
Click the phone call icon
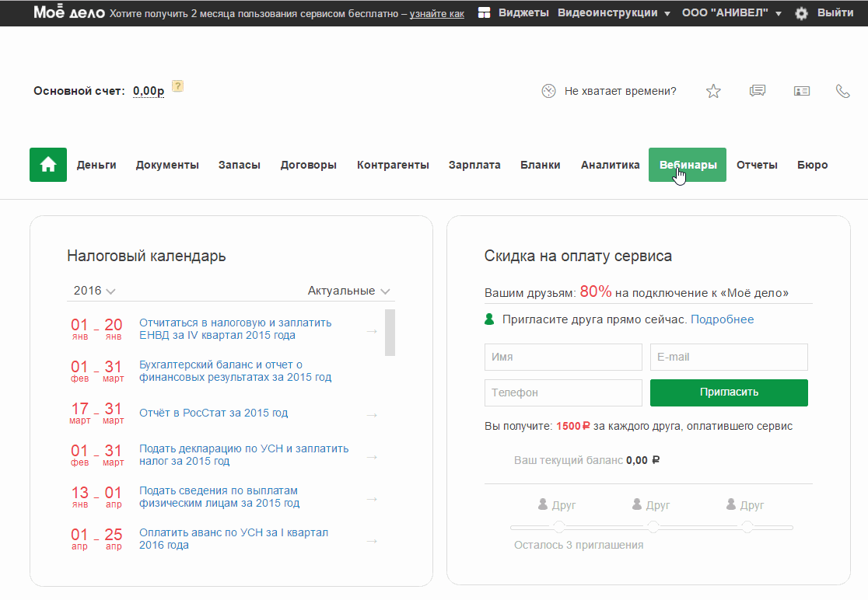(842, 91)
